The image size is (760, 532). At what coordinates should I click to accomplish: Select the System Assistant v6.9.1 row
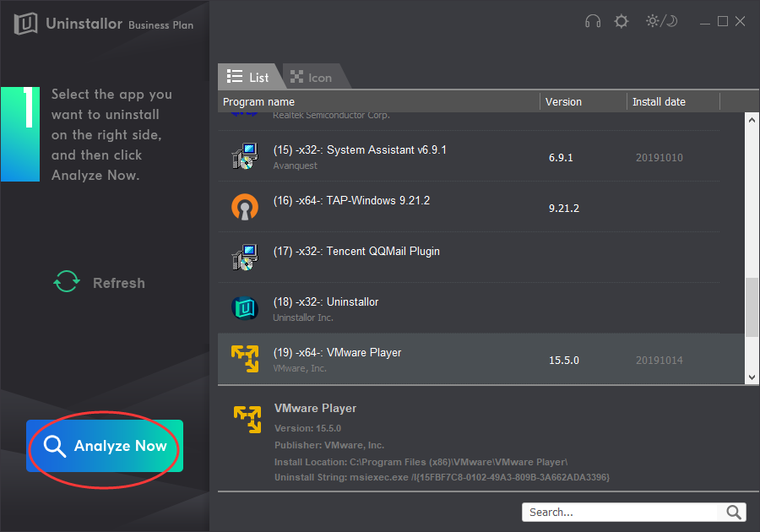pyautogui.click(x=469, y=156)
